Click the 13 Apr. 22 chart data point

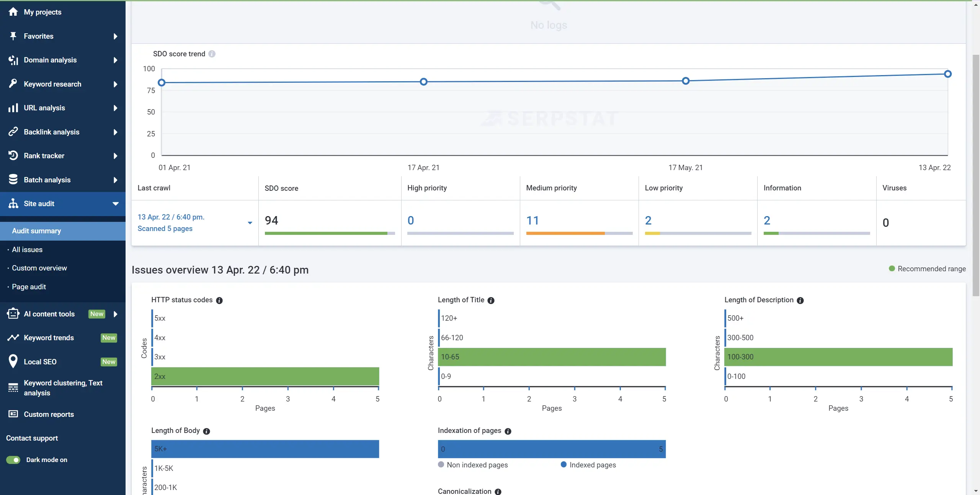pos(947,74)
